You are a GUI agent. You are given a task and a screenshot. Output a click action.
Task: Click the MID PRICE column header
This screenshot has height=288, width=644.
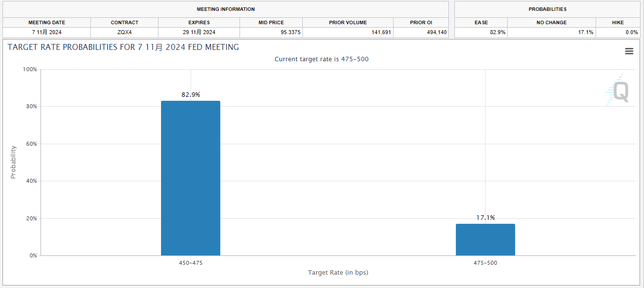(271, 23)
